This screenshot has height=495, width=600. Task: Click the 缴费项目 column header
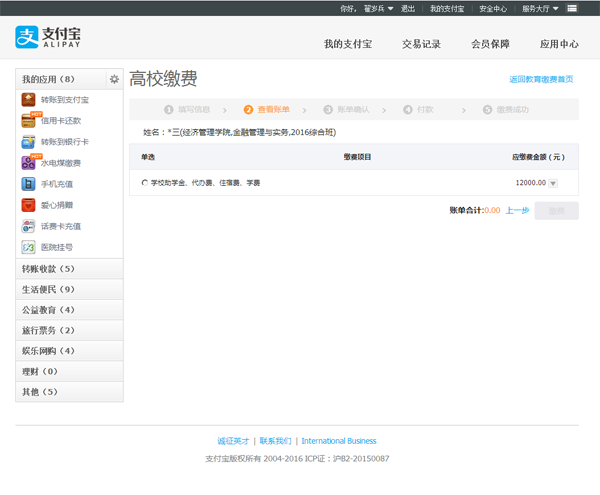click(x=357, y=157)
